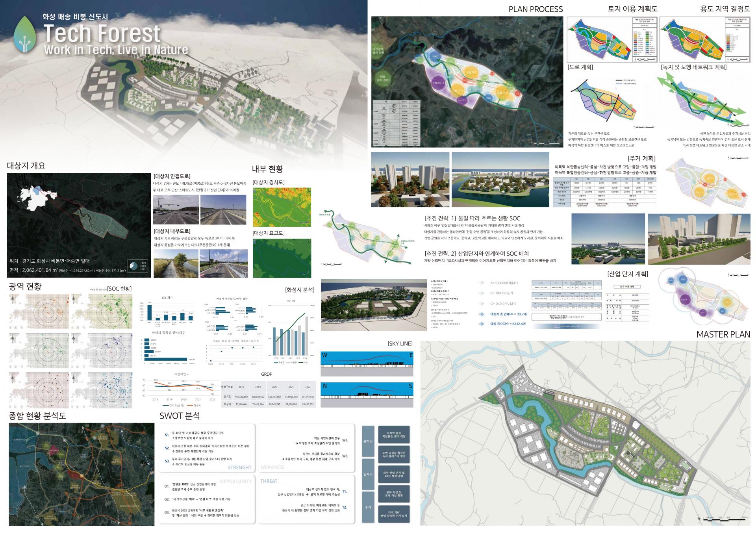The image size is (756, 534).
Task: Click the 'W2.' weakness item marker
Action: (x=345, y=456)
